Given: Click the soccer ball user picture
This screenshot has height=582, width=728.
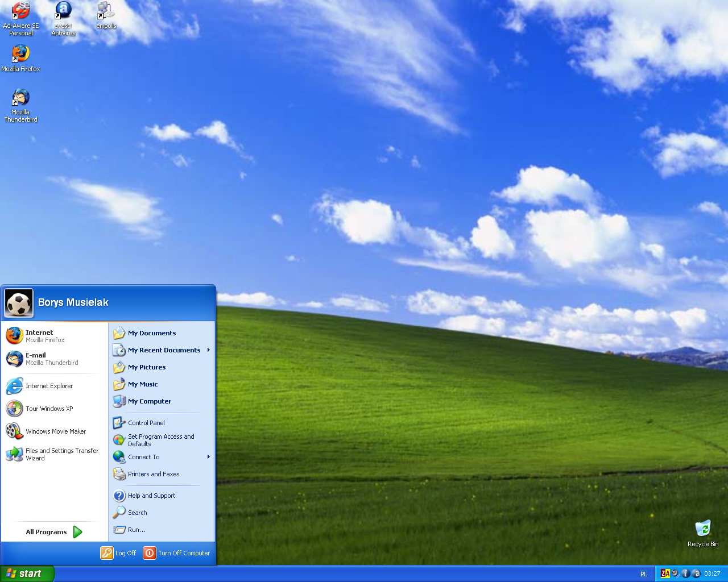Looking at the screenshot, I should tap(19, 303).
